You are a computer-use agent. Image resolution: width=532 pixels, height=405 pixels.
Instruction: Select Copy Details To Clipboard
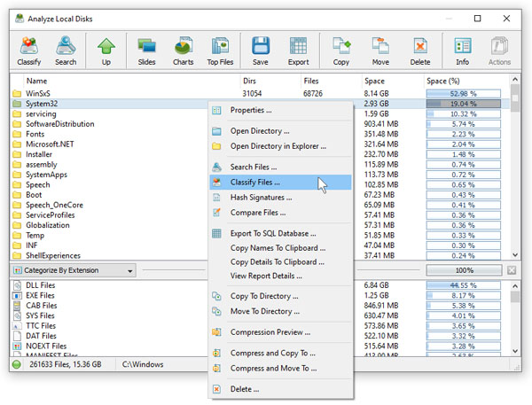280,261
